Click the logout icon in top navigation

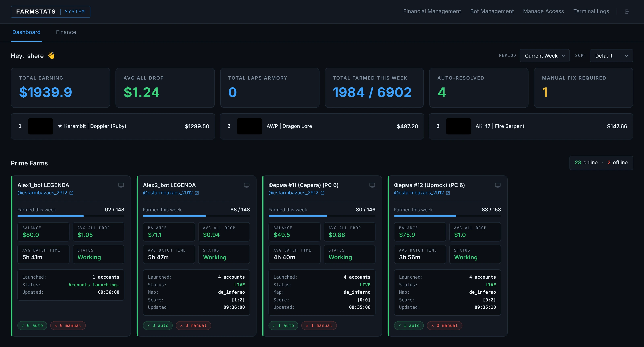[x=627, y=11]
